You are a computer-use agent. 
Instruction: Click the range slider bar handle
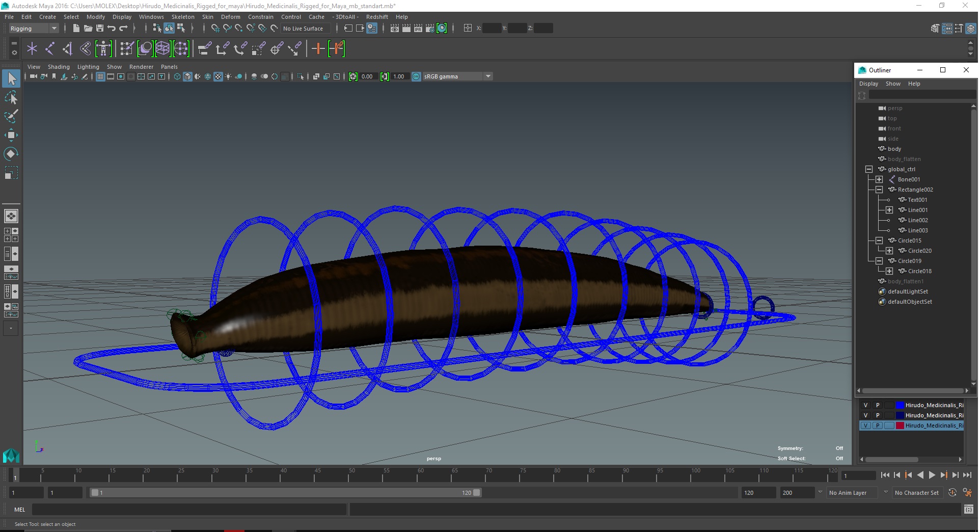285,493
